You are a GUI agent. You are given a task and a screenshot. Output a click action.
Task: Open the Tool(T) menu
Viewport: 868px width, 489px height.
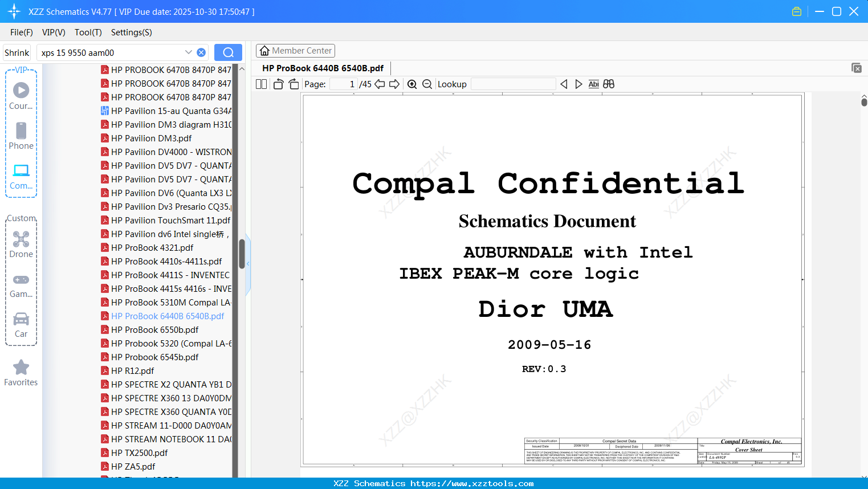[x=88, y=32]
